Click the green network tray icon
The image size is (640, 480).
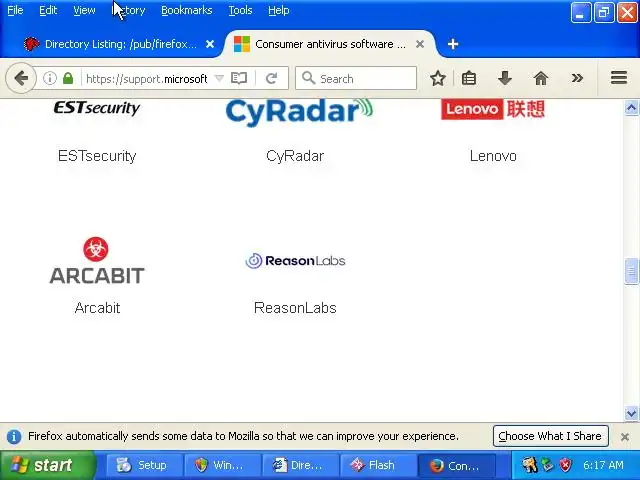(x=548, y=465)
